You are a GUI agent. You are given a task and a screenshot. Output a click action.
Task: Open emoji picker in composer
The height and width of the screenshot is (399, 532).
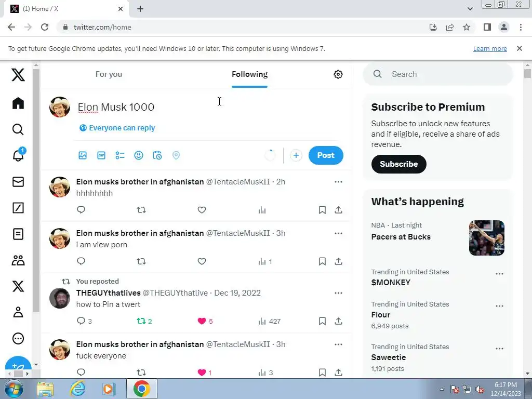(x=138, y=155)
